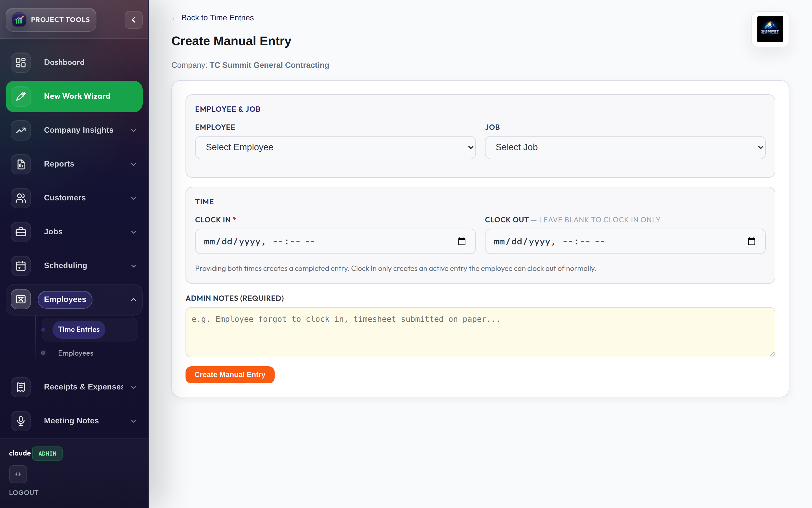Screen dimensions: 812x508
Task: Click the Project Tools chart logo icon
Action: click(19, 20)
